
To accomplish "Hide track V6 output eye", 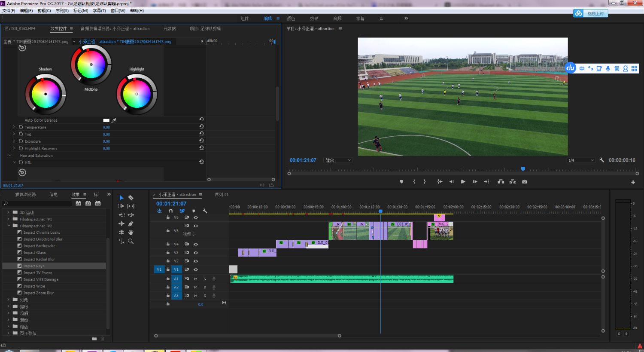I will point(196,217).
